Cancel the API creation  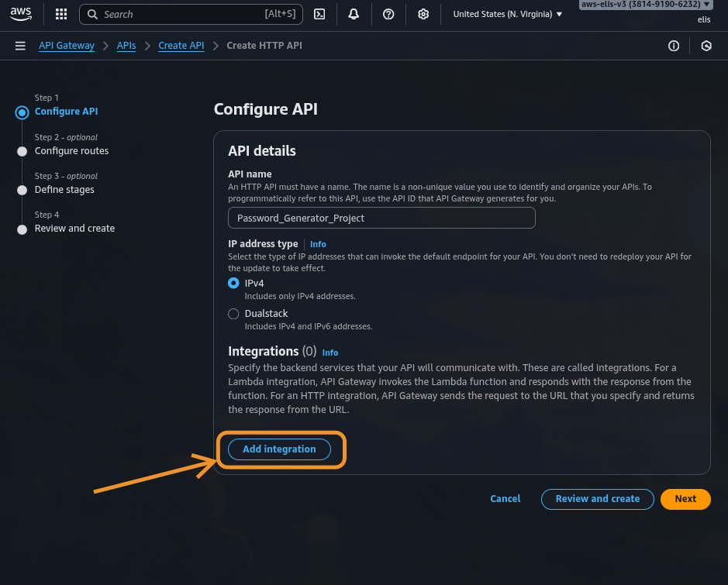point(505,499)
